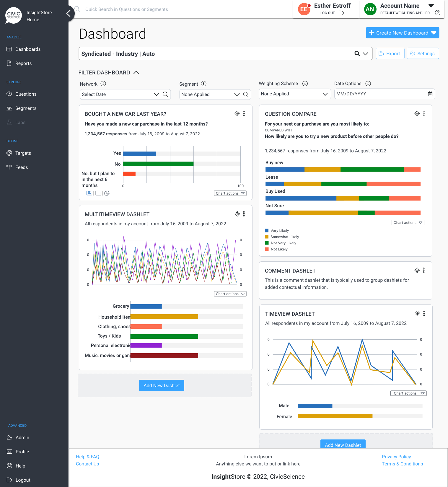448x487 pixels.
Task: Collapse the sidebar with the arrow
Action: click(69, 13)
